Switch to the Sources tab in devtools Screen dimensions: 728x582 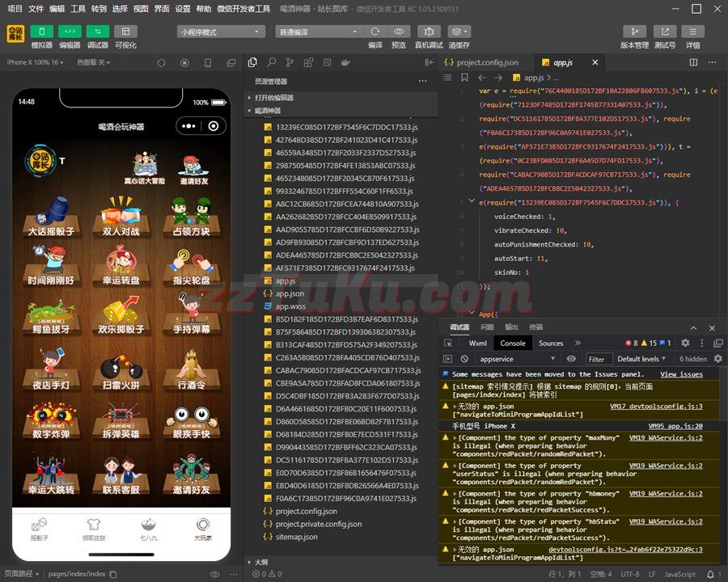click(x=551, y=344)
